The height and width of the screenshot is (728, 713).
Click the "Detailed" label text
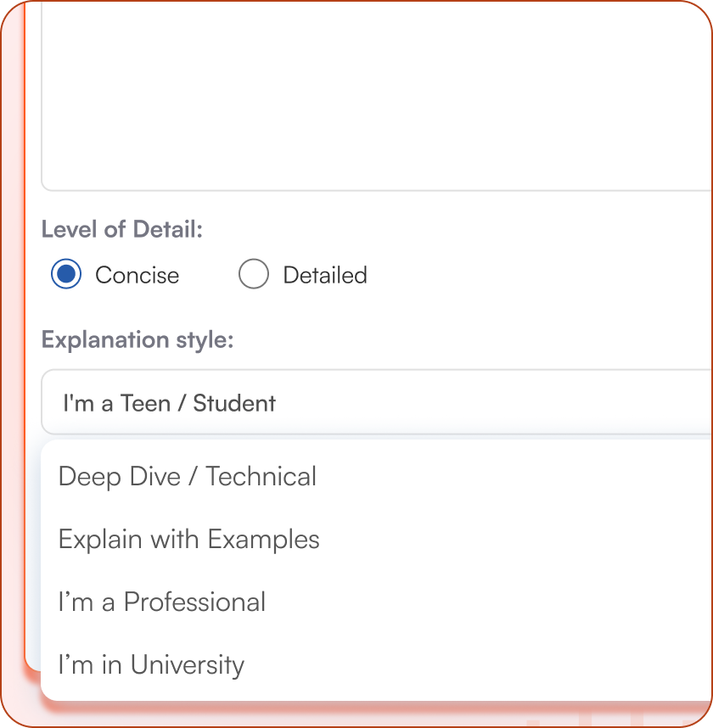(x=324, y=275)
